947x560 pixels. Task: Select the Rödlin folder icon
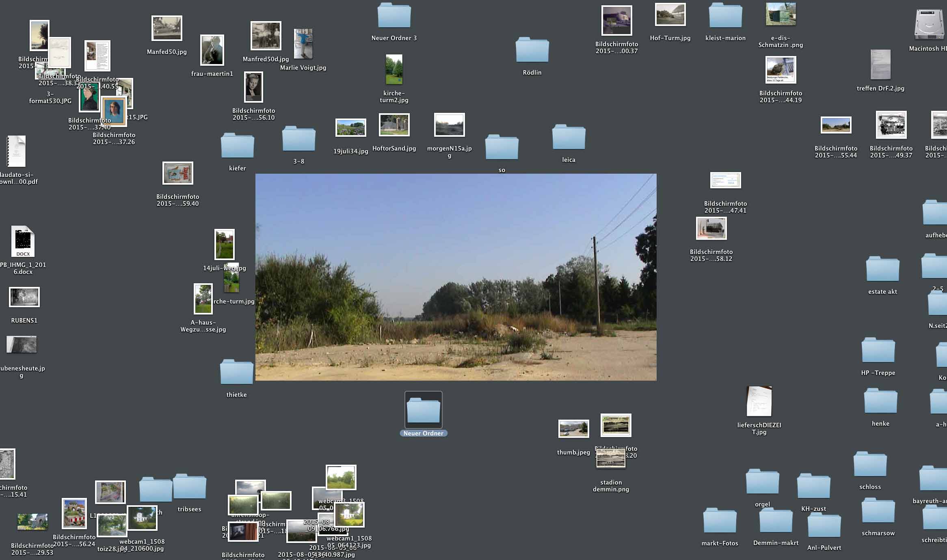[x=532, y=50]
